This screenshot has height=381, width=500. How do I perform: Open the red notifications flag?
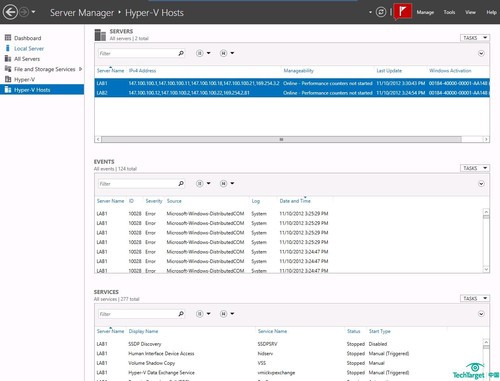click(x=402, y=12)
